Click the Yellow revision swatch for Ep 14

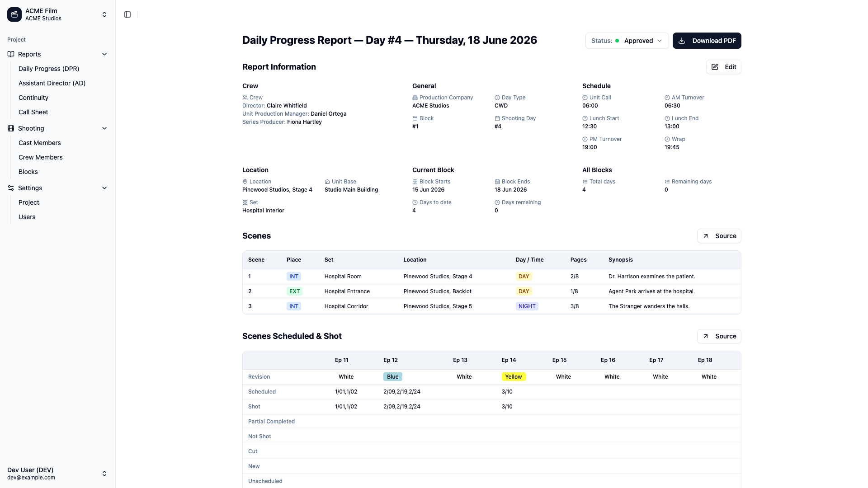(x=514, y=377)
